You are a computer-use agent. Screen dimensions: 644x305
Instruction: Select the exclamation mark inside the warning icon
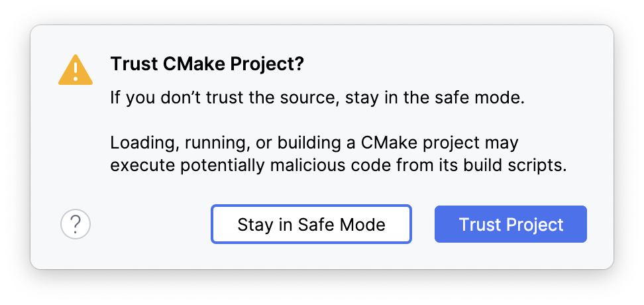click(x=76, y=70)
